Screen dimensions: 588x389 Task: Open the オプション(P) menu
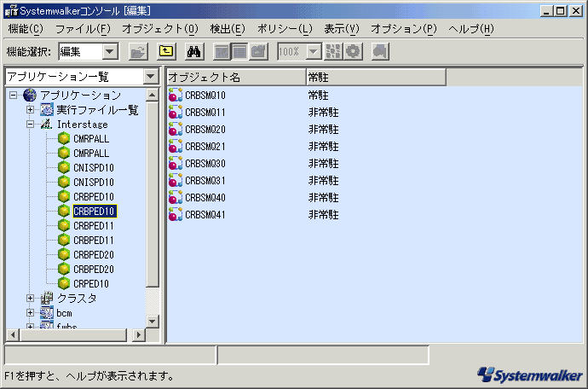point(404,29)
